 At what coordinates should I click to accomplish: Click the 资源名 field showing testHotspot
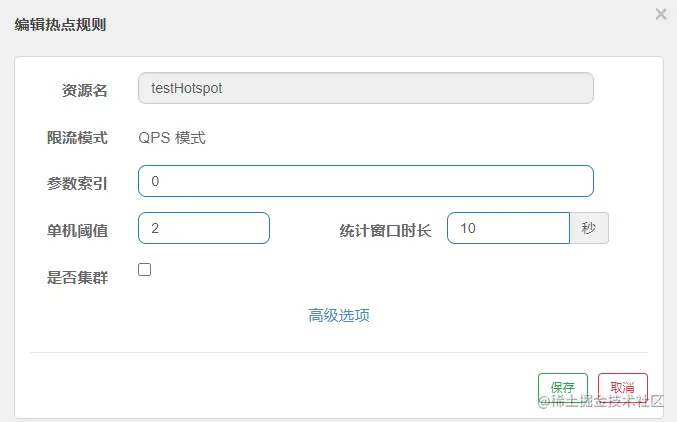click(x=366, y=88)
